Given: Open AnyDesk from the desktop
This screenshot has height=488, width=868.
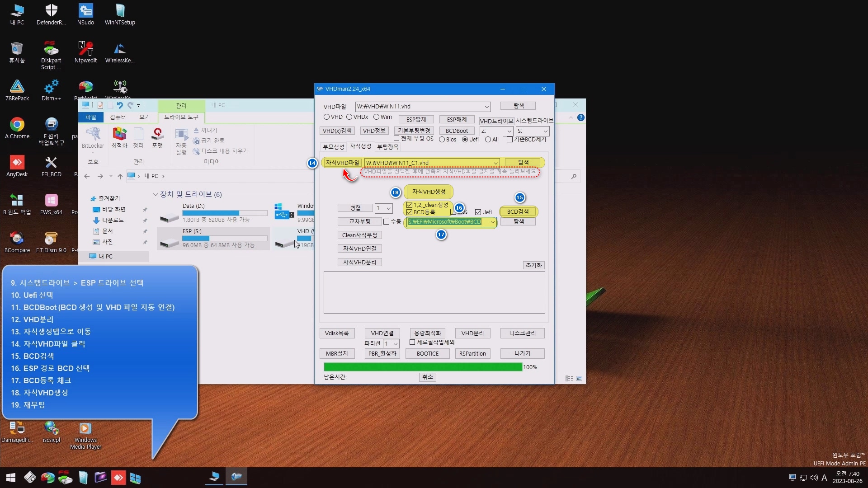Looking at the screenshot, I should [x=17, y=165].
